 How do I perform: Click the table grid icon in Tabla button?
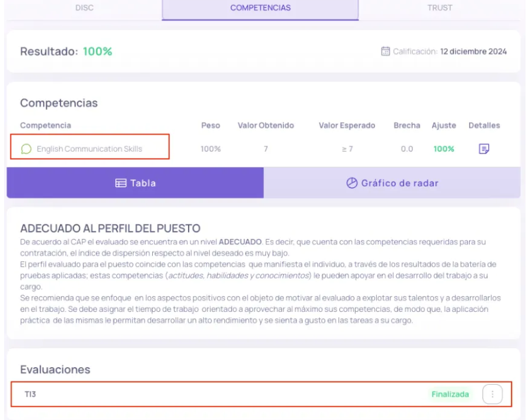[121, 183]
